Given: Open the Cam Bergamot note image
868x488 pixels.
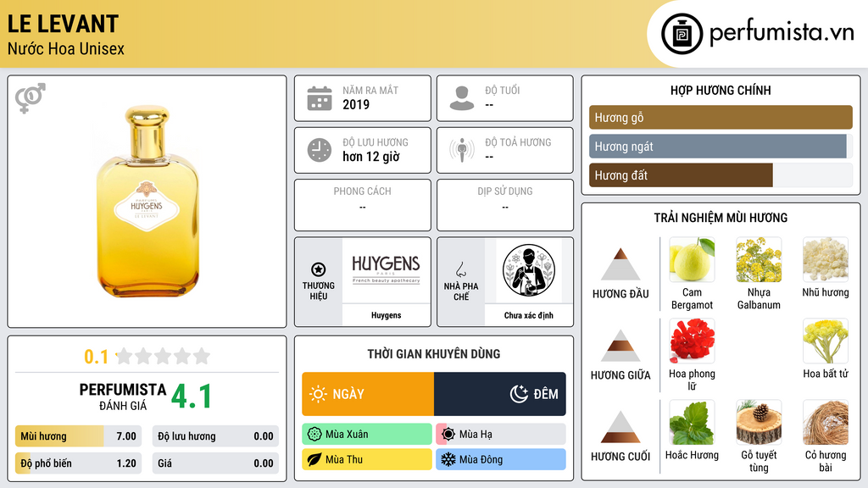Looking at the screenshot, I should click(x=692, y=259).
